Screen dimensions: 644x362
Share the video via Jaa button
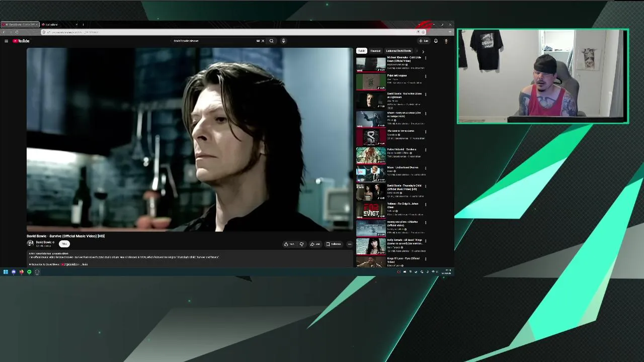tap(315, 244)
